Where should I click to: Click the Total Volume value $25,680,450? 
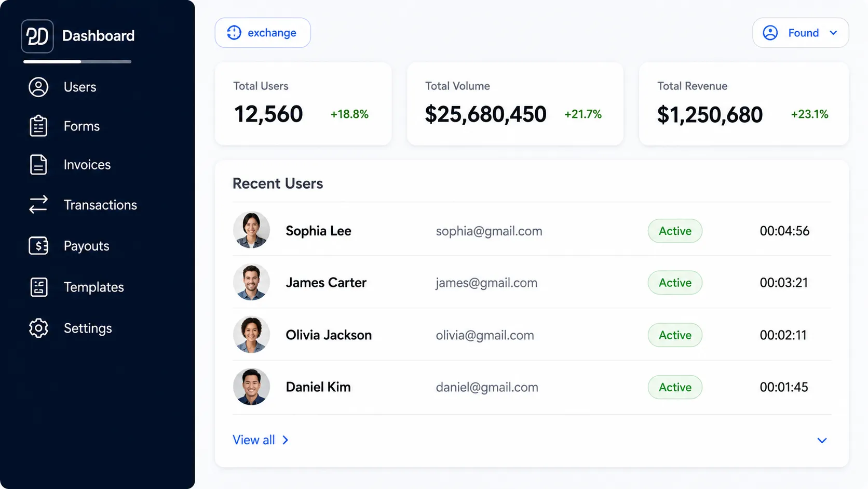point(485,114)
